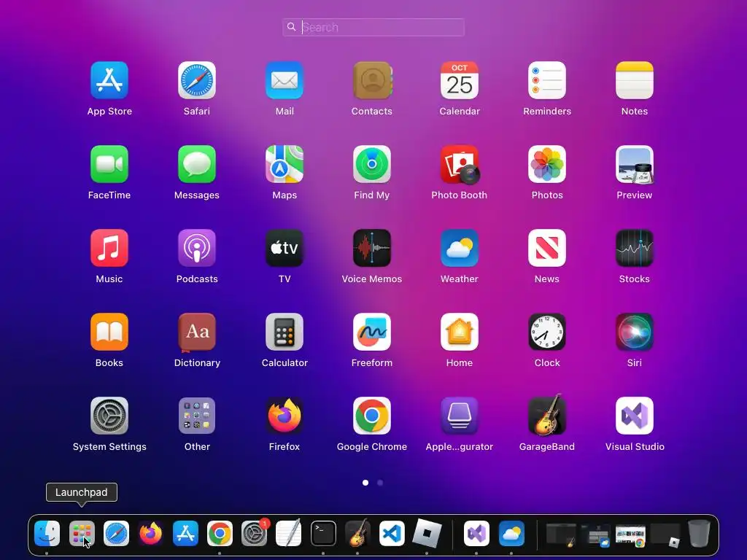Launch the Music app
747x560 pixels.
pos(109,248)
